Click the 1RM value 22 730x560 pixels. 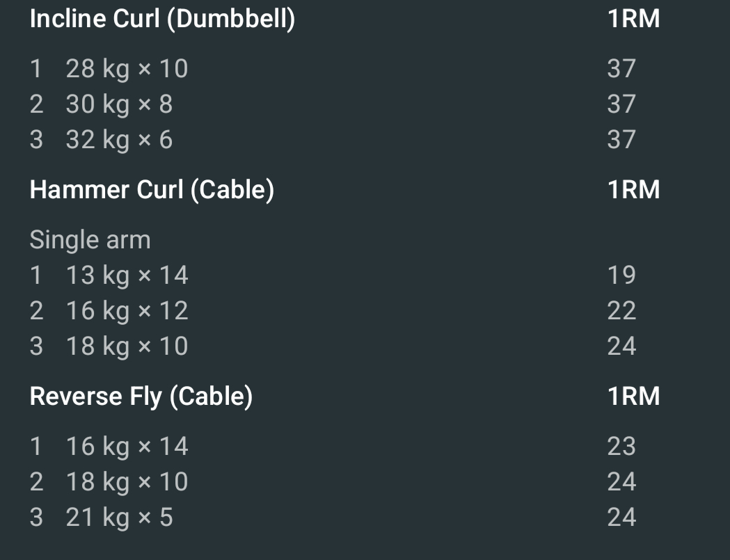(x=621, y=311)
